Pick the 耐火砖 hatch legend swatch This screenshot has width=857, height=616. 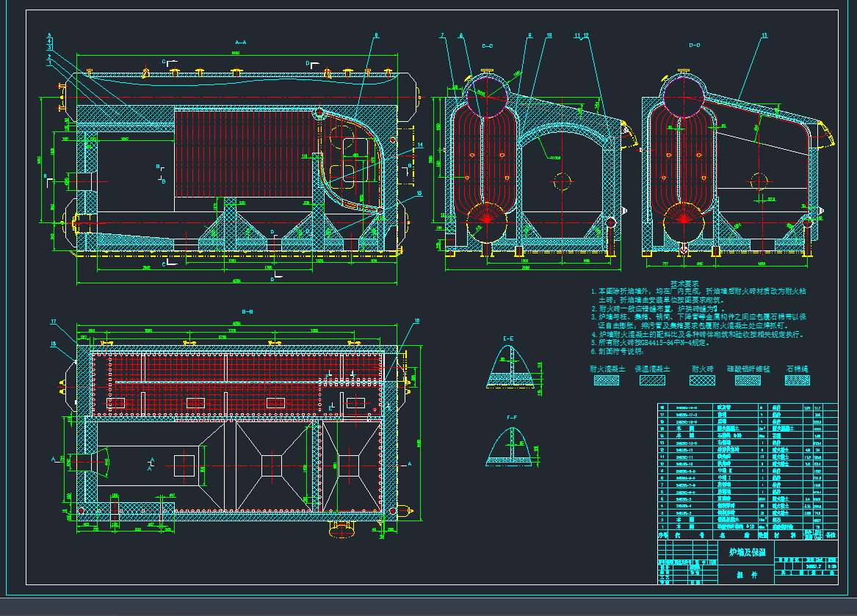[x=702, y=380]
